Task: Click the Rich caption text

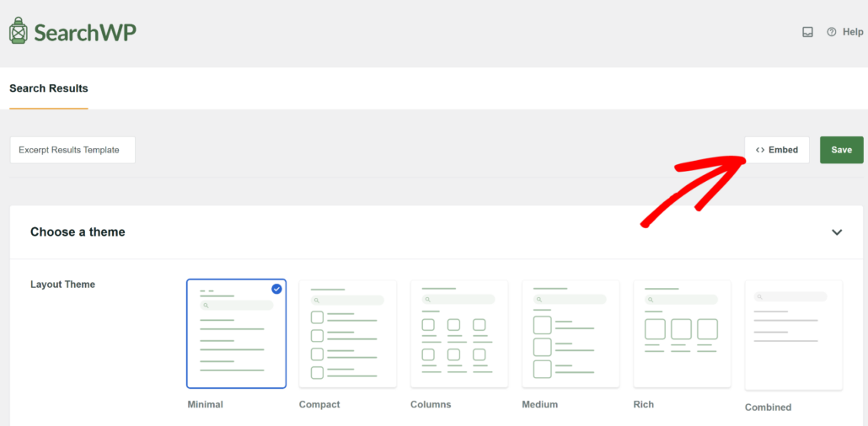Action: pyautogui.click(x=643, y=404)
